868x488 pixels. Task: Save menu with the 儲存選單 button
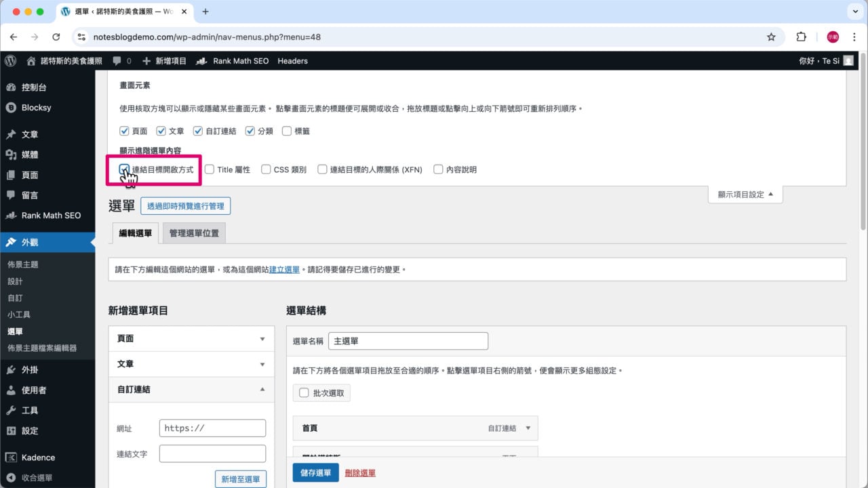pyautogui.click(x=315, y=473)
